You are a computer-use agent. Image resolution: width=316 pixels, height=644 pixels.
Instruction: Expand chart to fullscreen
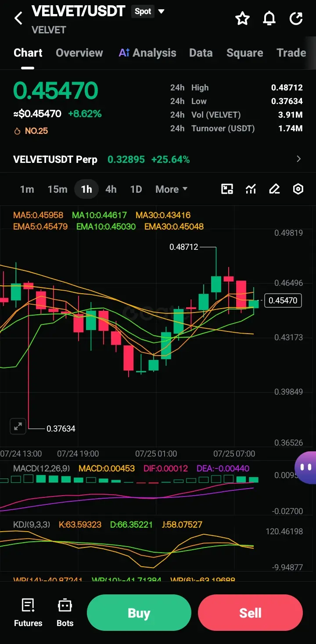tap(18, 426)
